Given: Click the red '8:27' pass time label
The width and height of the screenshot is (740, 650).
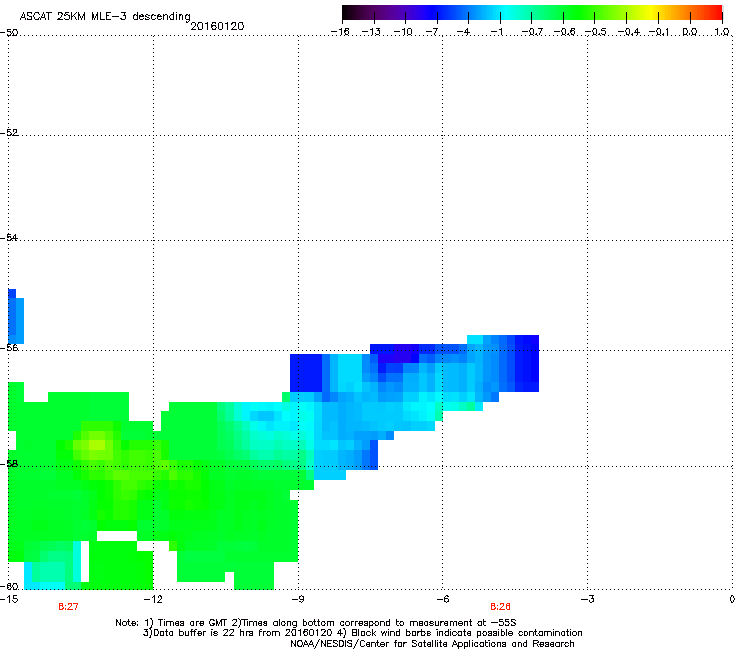Looking at the screenshot, I should click(x=68, y=607).
